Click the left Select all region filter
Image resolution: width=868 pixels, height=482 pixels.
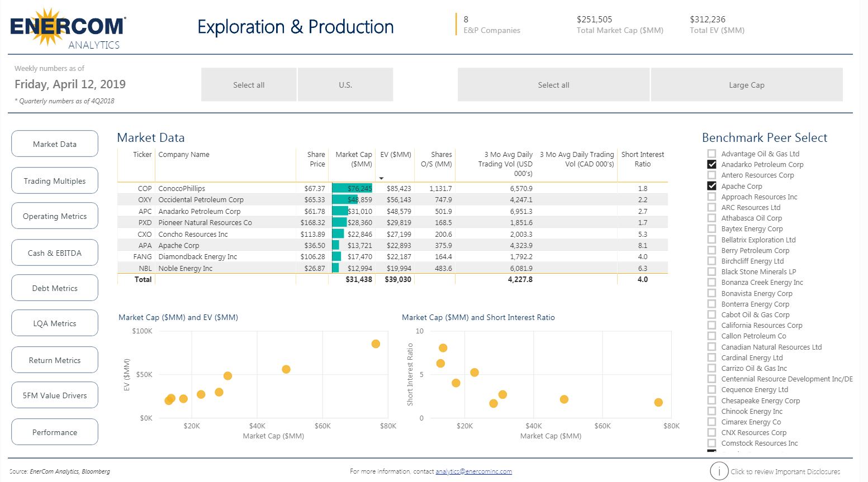click(249, 85)
